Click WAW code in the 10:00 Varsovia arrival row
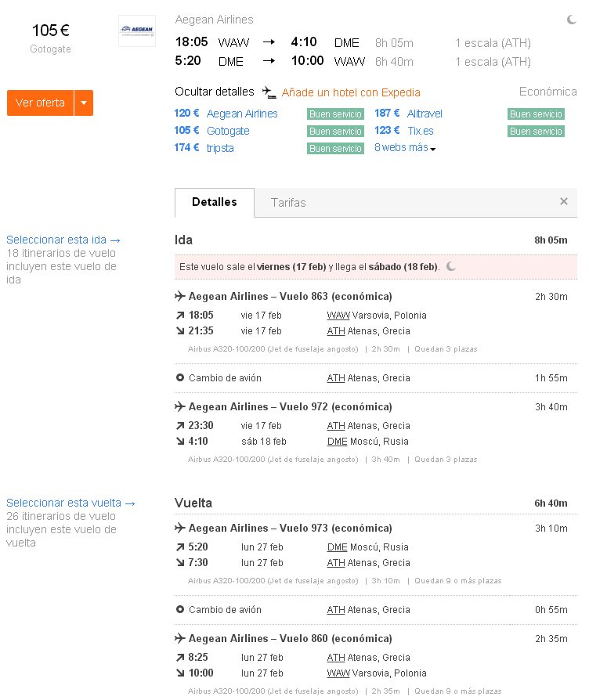Screen dimensions: 589x700 pos(338,673)
